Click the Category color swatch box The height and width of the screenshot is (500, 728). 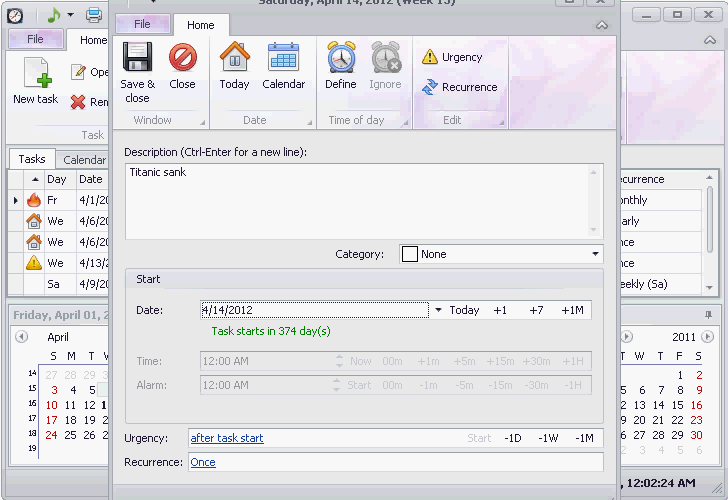point(410,254)
